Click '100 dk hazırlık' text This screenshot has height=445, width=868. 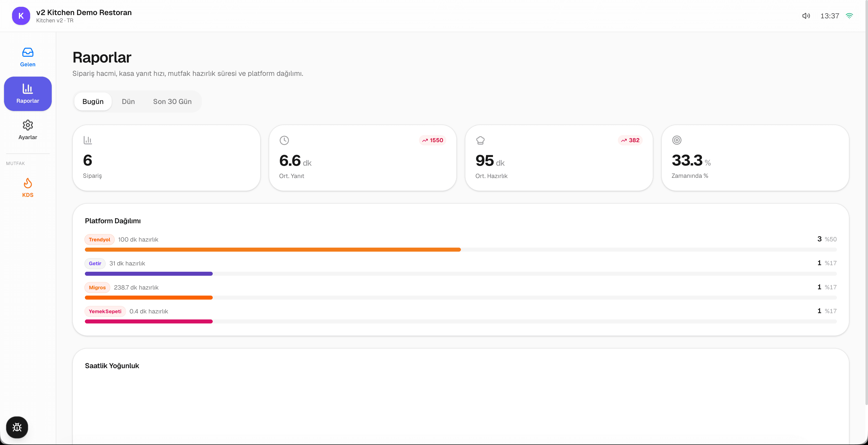(138, 240)
